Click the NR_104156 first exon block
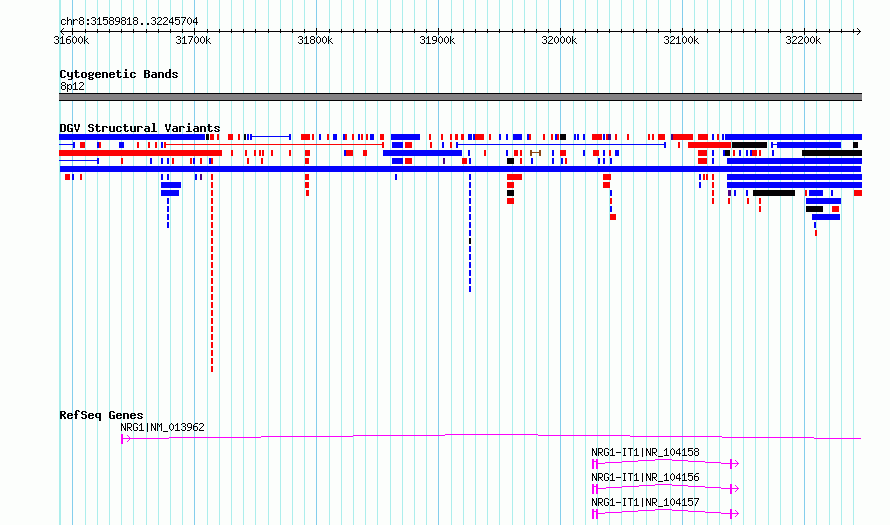Viewport: 890px width, 525px height. [595, 489]
